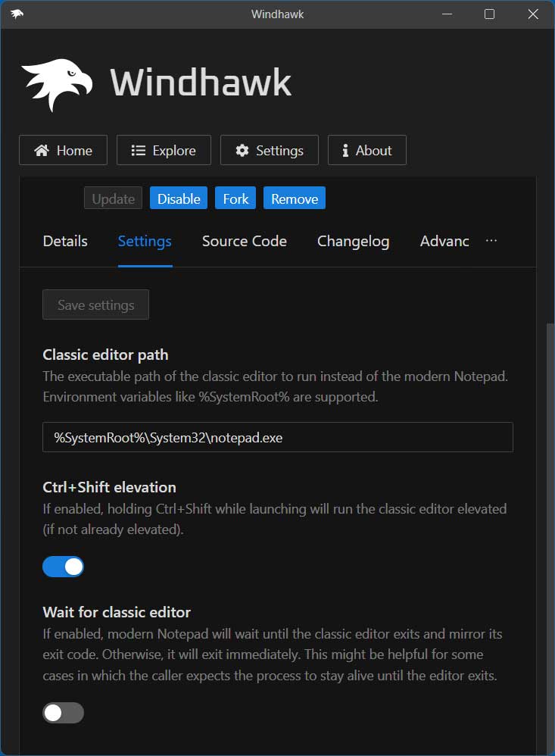Open the Explore mods page
Image resolution: width=555 pixels, height=756 pixels.
164,150
